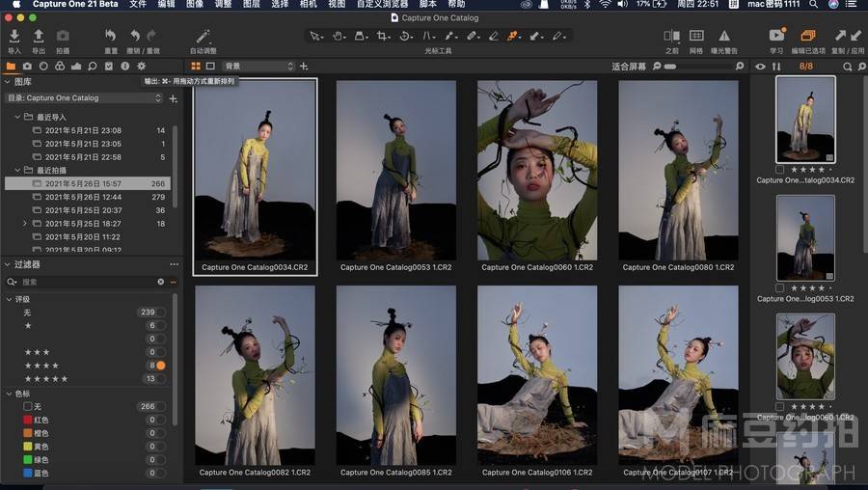Screen dimensions: 868x490
Task: Select the rotate straighten tool
Action: click(405, 36)
